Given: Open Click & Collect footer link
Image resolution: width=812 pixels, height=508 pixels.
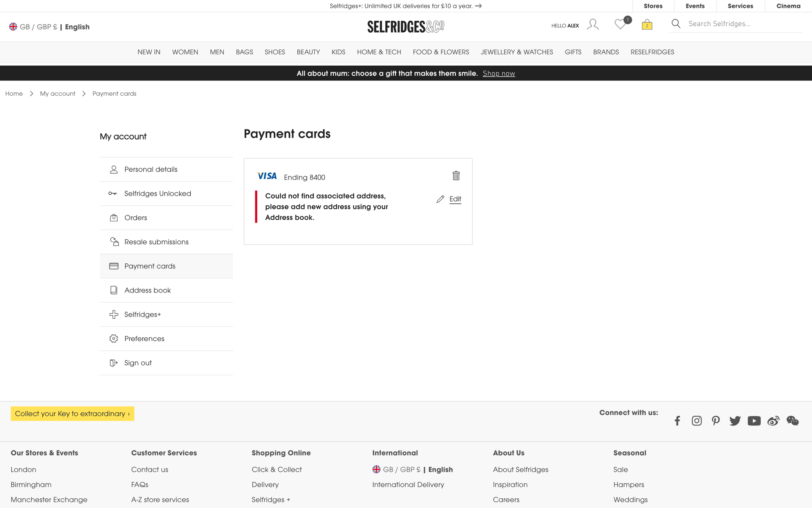Looking at the screenshot, I should coord(277,469).
